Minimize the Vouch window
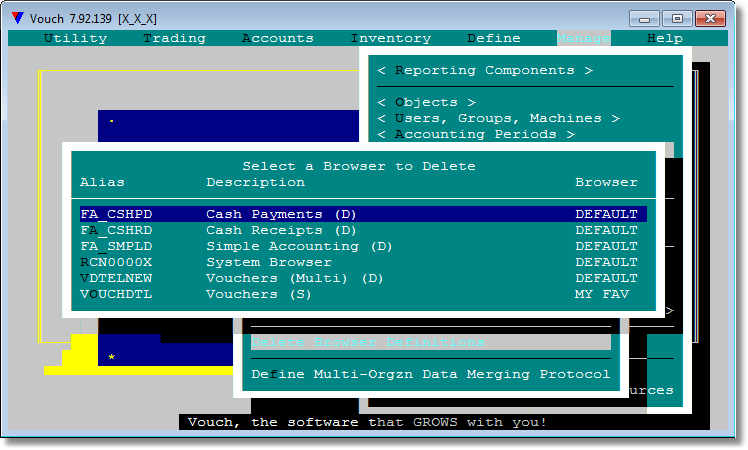748x450 pixels. tap(644, 19)
